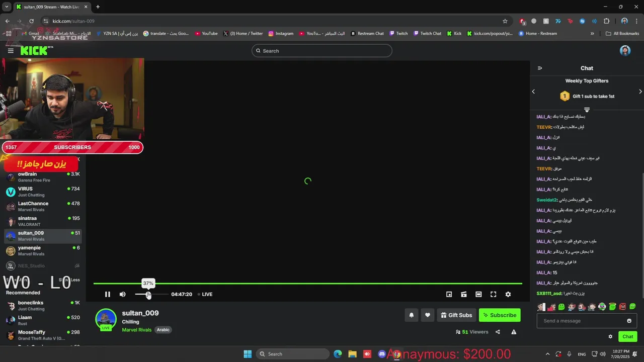644x362 pixels.
Task: Click the Gift Subs button
Action: [x=456, y=315]
